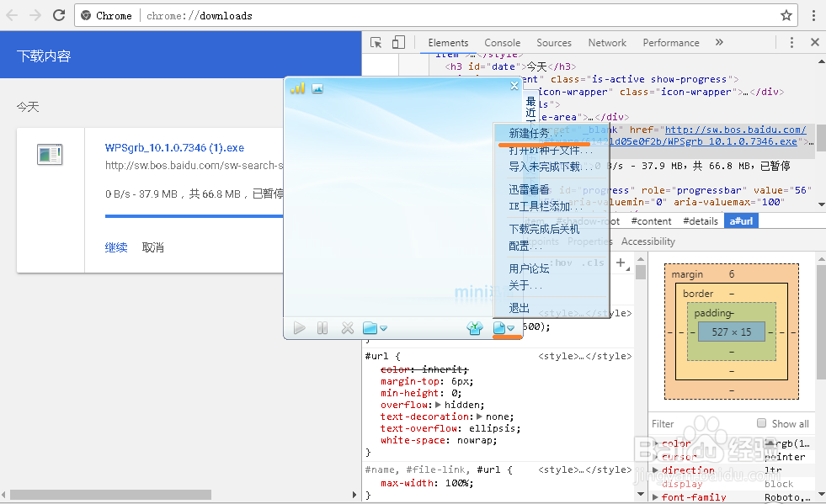The image size is (826, 504).
Task: Click the picture icon in mini Xunlei header
Action: pos(317,88)
